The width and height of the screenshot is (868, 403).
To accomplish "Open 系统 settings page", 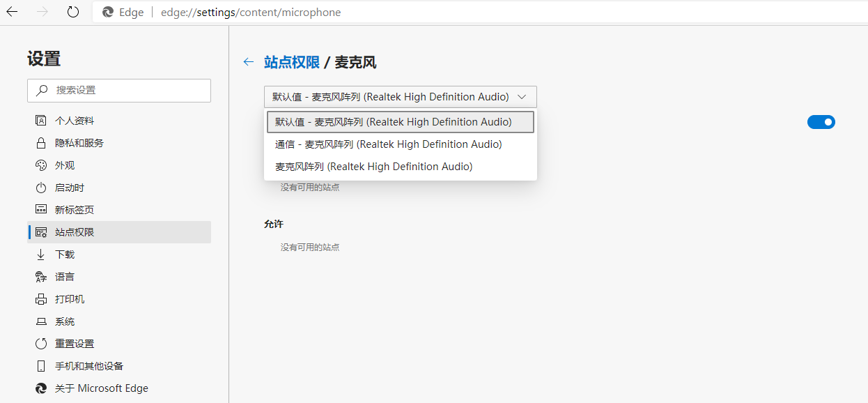I will (119, 321).
